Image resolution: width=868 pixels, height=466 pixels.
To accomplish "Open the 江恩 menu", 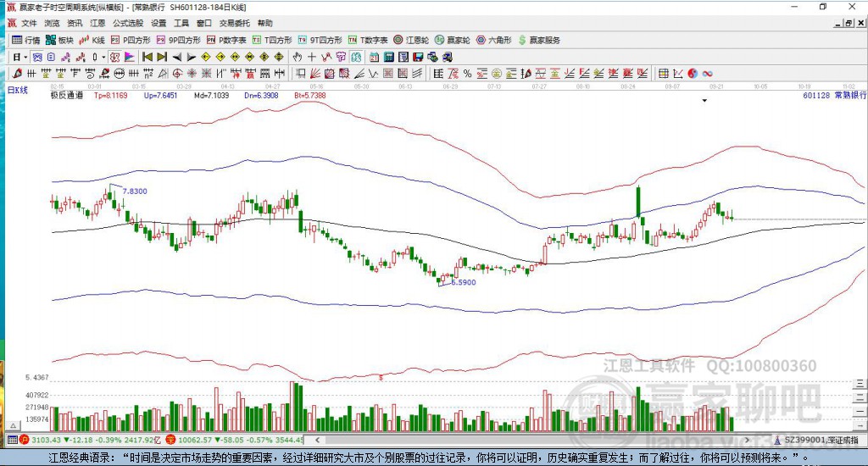I will click(x=97, y=23).
